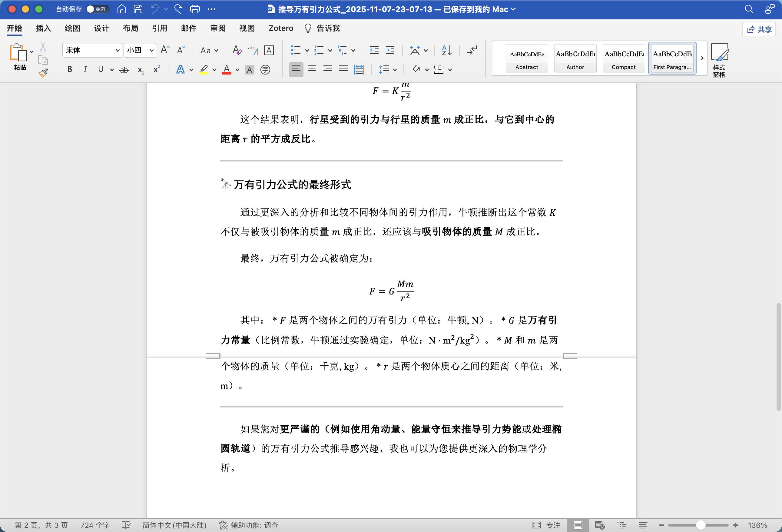Apply strikethrough formatting

click(x=124, y=70)
